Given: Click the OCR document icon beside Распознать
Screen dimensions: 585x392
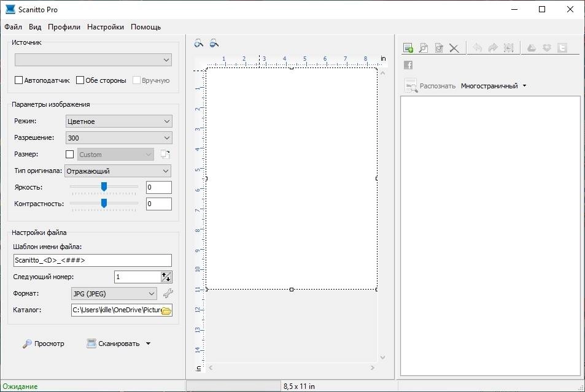Looking at the screenshot, I should pyautogui.click(x=411, y=85).
